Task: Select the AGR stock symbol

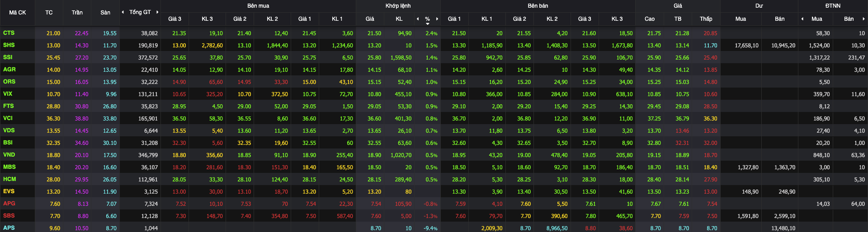Action: 9,70
